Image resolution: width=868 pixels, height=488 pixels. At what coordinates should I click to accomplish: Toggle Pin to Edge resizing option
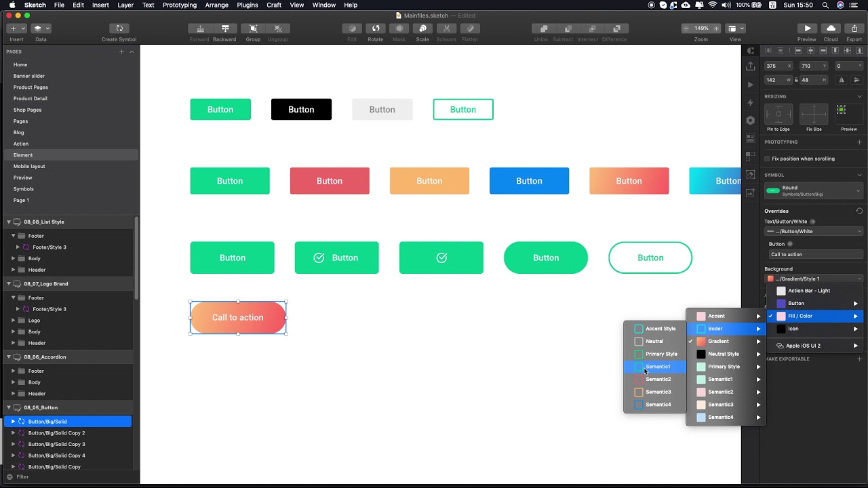pyautogui.click(x=778, y=114)
